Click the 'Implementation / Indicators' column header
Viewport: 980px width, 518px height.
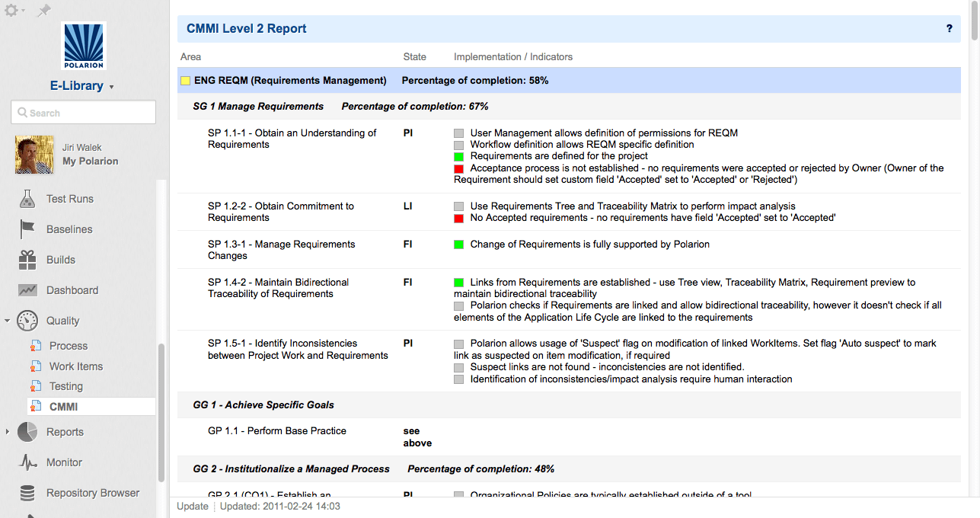pos(513,57)
